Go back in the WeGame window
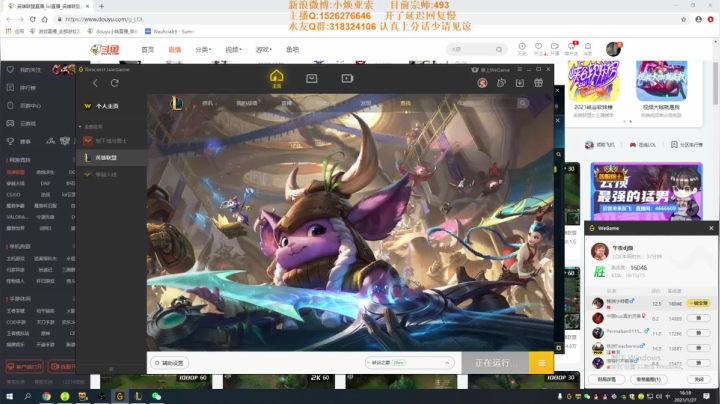 click(x=95, y=83)
